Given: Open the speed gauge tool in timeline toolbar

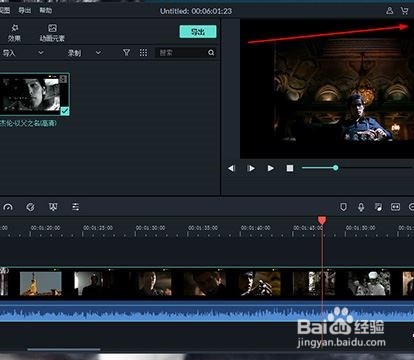Looking at the screenshot, I should [x=8, y=207].
